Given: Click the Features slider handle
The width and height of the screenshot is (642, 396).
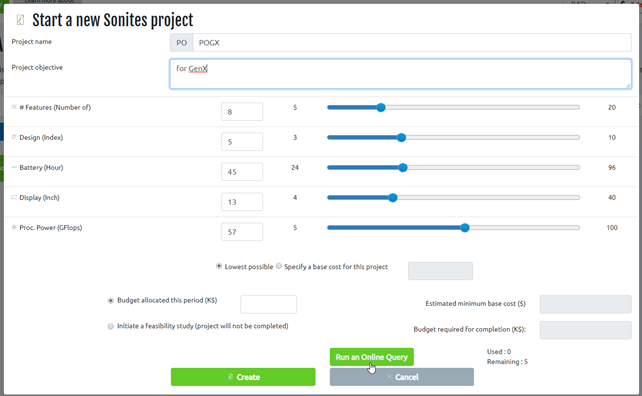Looking at the screenshot, I should [x=381, y=107].
